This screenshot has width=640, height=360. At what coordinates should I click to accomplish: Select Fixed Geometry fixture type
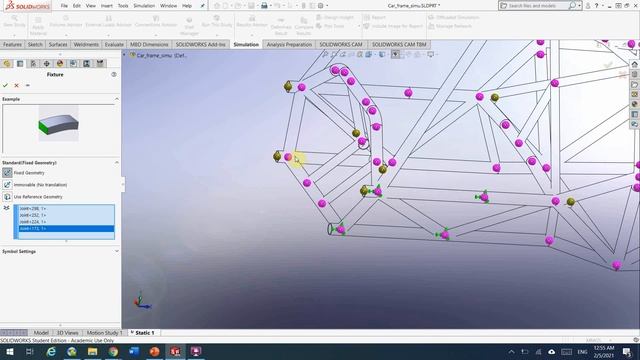click(29, 173)
